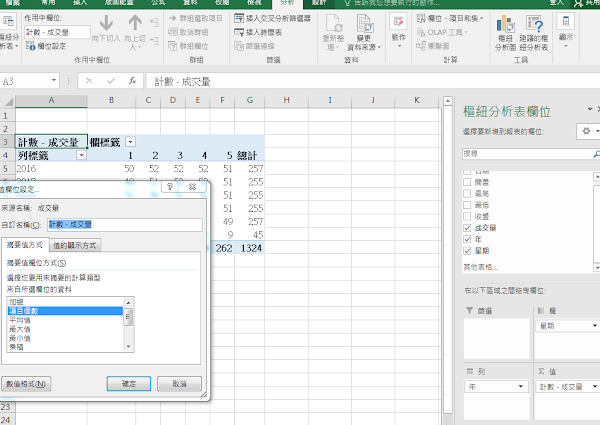Check the 收盤 field checkbox
600x425 pixels.
pyautogui.click(x=467, y=217)
